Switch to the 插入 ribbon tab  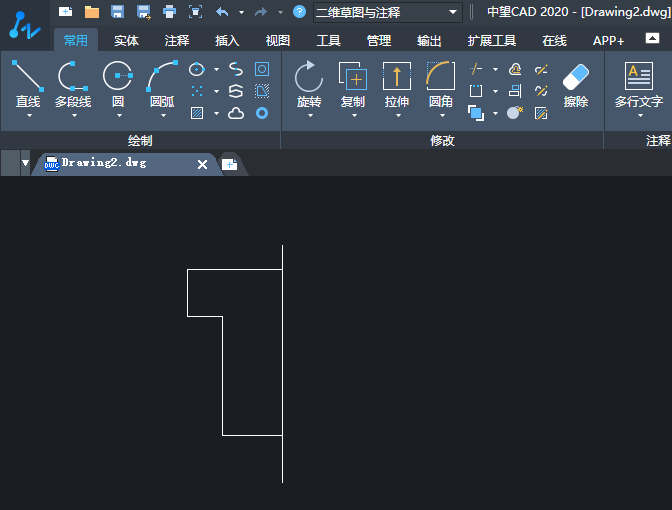[x=227, y=41]
